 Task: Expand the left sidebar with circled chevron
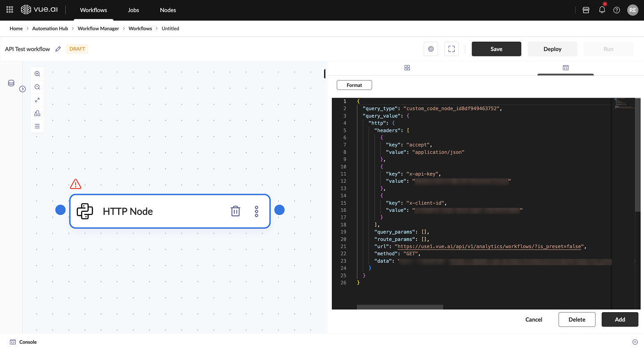[22, 89]
